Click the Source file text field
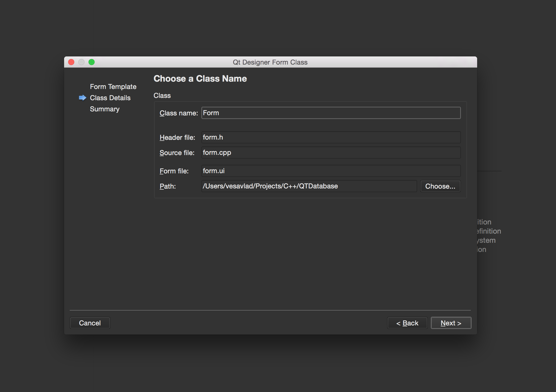This screenshot has height=392, width=556. pyautogui.click(x=331, y=153)
